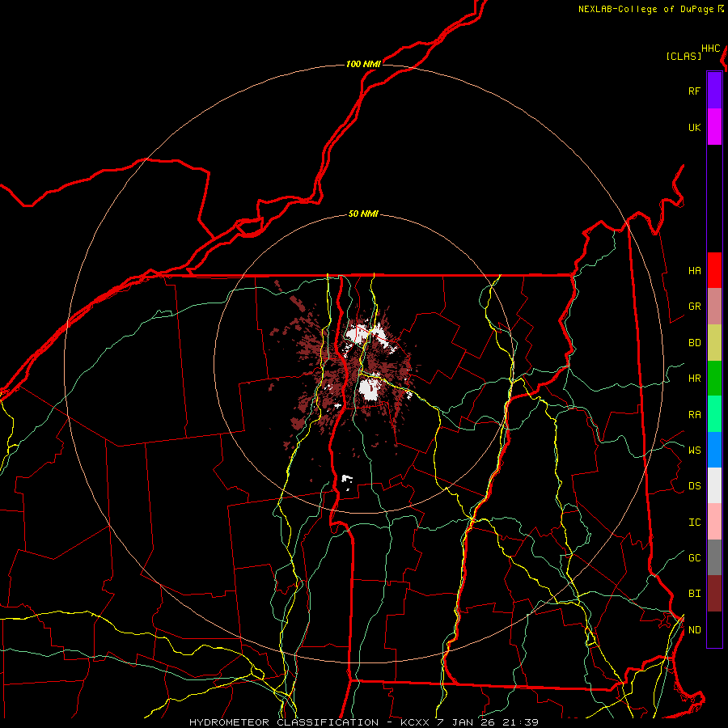The width and height of the screenshot is (728, 728).
Task: Click the GR legend color swatch
Action: 714,306
